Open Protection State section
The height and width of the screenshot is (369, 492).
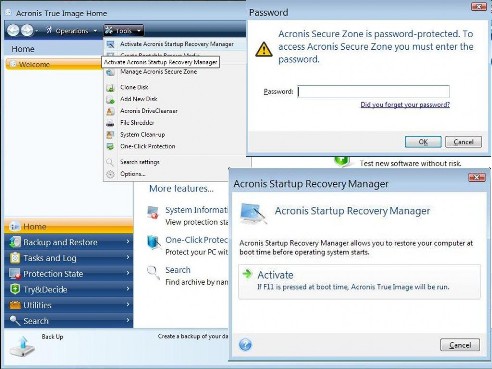pos(69,274)
